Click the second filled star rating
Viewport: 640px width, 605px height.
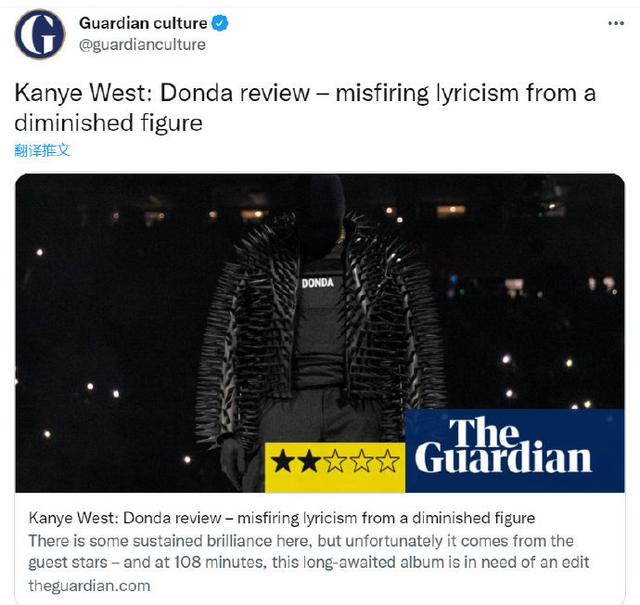pyautogui.click(x=309, y=461)
